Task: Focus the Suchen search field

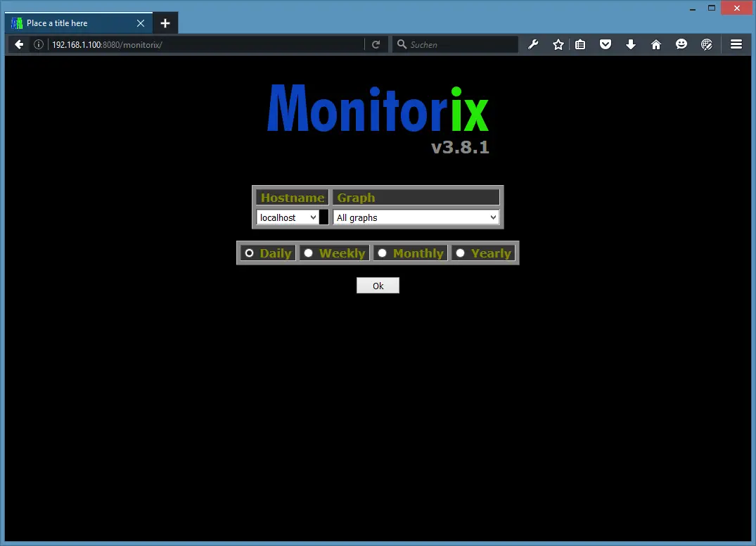Action: coord(455,44)
